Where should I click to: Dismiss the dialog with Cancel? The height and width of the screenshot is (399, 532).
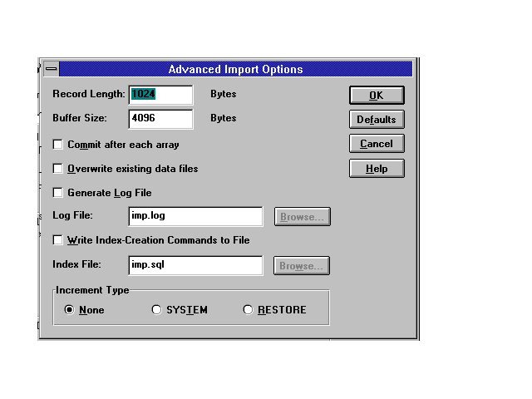(376, 144)
